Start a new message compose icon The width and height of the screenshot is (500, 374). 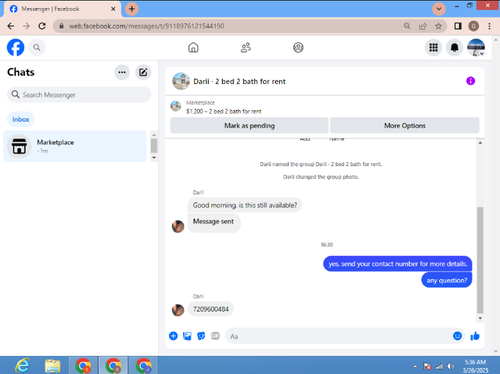143,72
